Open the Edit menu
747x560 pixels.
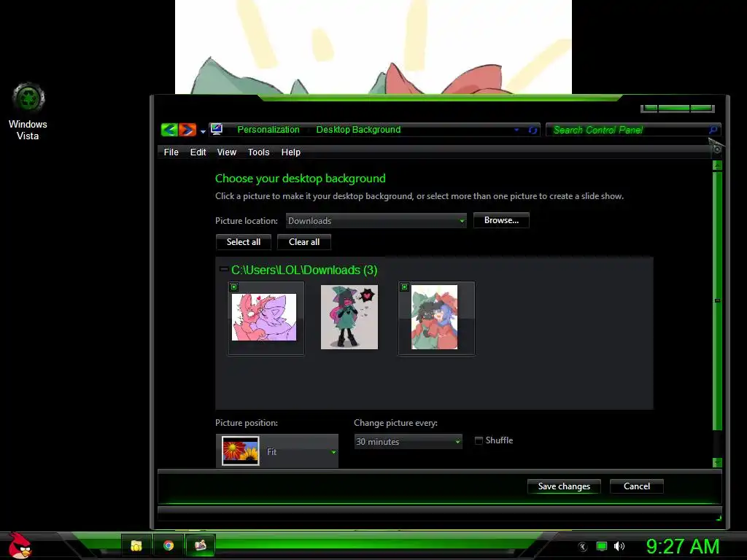click(198, 152)
